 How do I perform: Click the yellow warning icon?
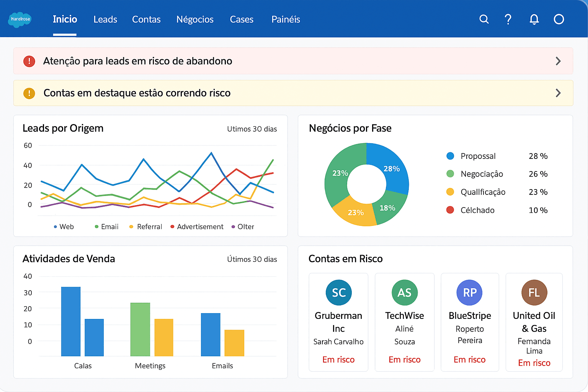tap(29, 93)
